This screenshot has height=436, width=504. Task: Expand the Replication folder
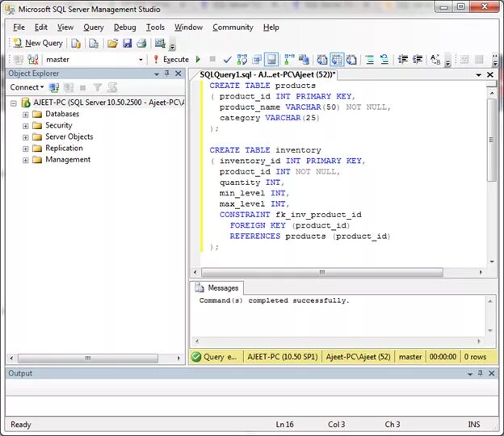25,149
